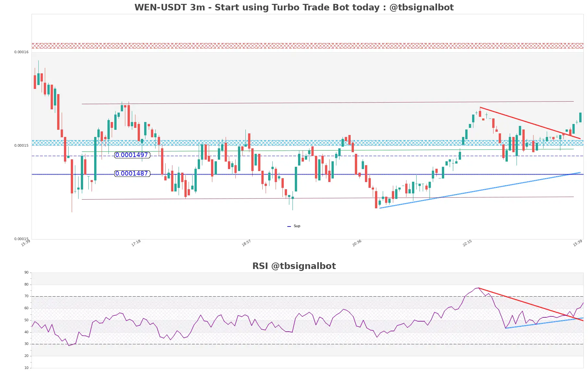Click the 18:57 time axis label

tap(246, 243)
